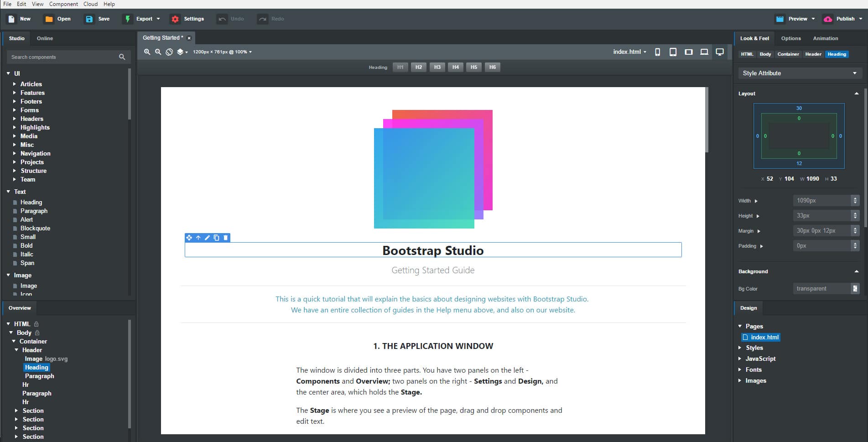The height and width of the screenshot is (442, 868).
Task: Click the Publish cloud icon
Action: point(828,19)
